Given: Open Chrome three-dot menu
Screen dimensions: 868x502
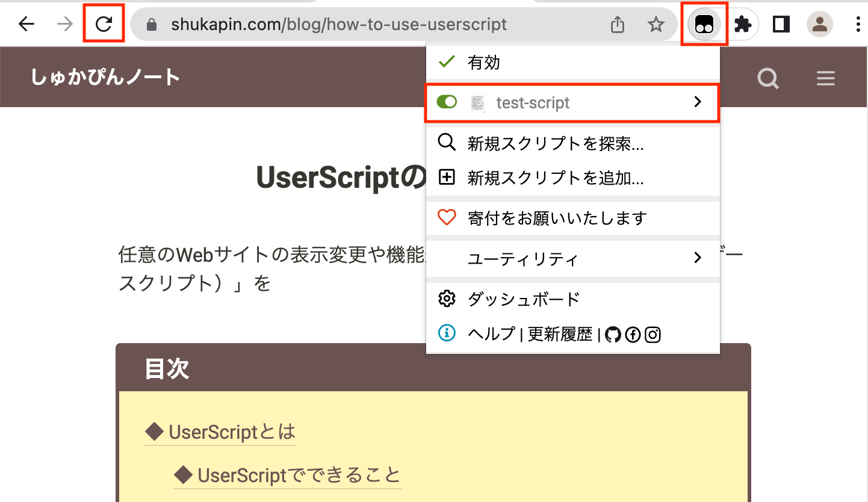Looking at the screenshot, I should tap(858, 24).
